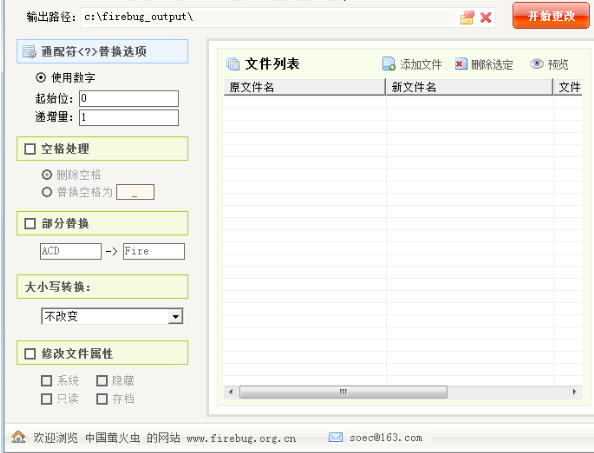
Task: Click the ACD source text field
Action: pos(71,251)
